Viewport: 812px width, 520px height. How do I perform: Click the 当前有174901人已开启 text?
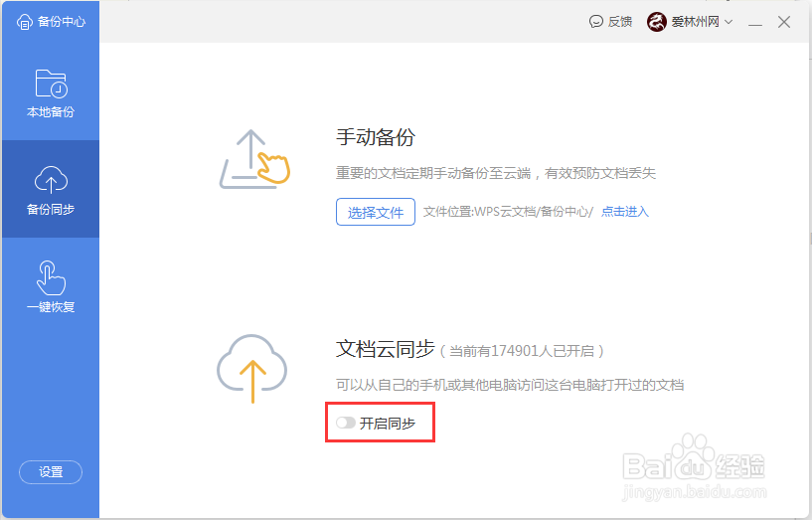pos(522,351)
